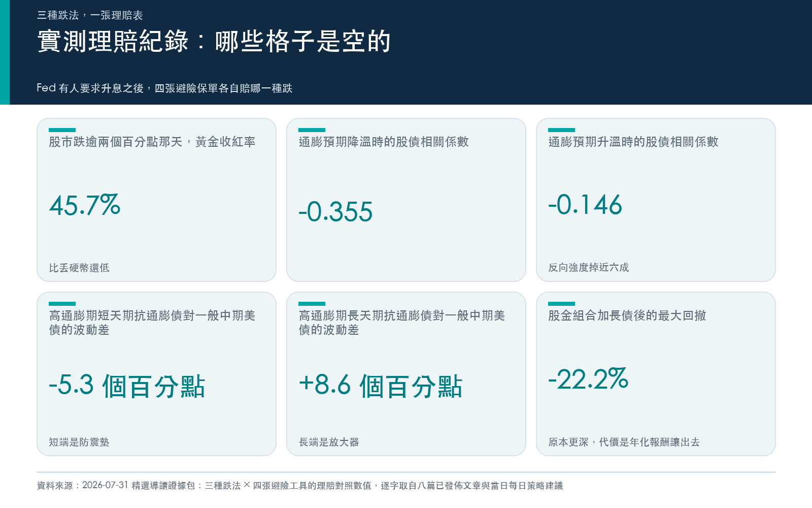Click the note '原本更深,代價是年化報酬讓出去'

[x=624, y=442]
